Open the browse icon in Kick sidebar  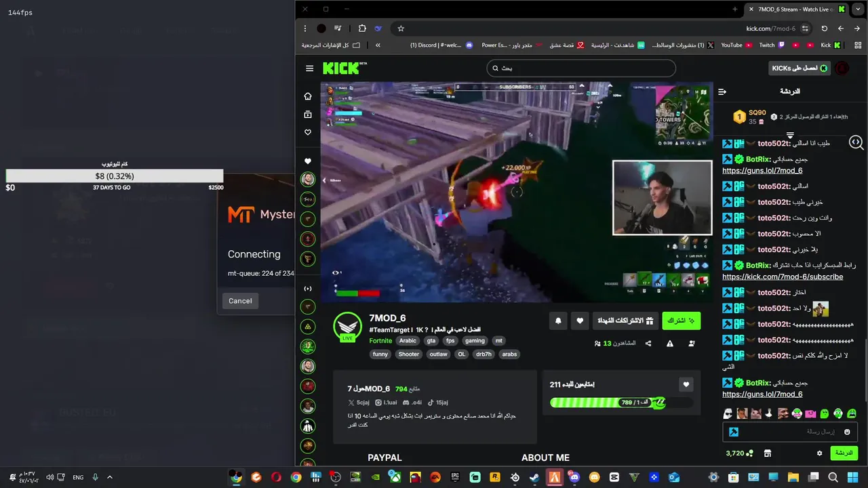tap(308, 115)
